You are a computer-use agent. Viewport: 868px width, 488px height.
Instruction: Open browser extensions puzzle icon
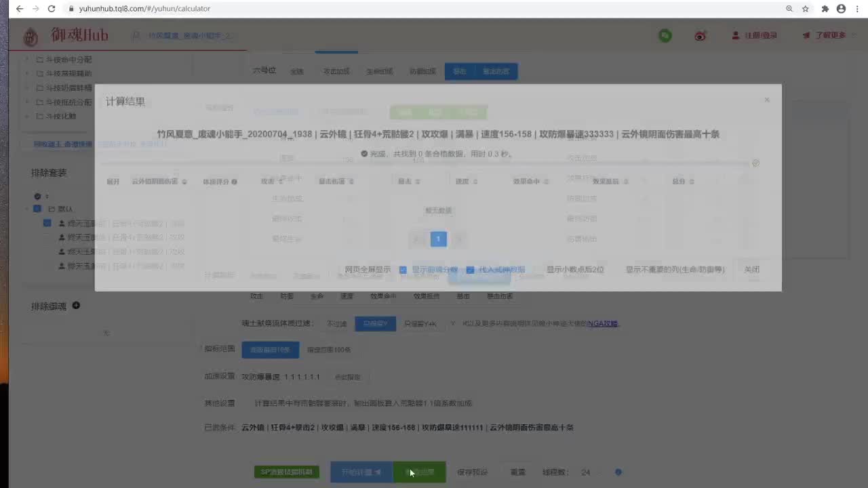[x=825, y=9]
